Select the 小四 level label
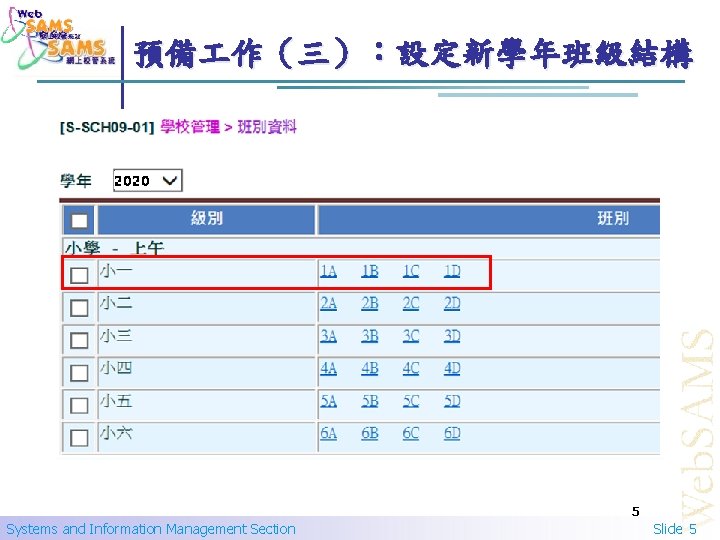 pyautogui.click(x=116, y=369)
